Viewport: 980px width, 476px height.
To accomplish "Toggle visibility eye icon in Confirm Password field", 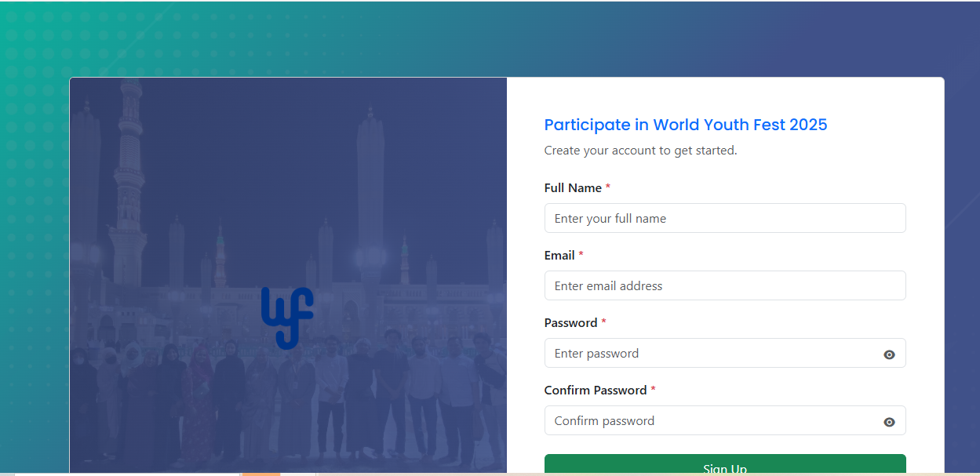I will [889, 422].
